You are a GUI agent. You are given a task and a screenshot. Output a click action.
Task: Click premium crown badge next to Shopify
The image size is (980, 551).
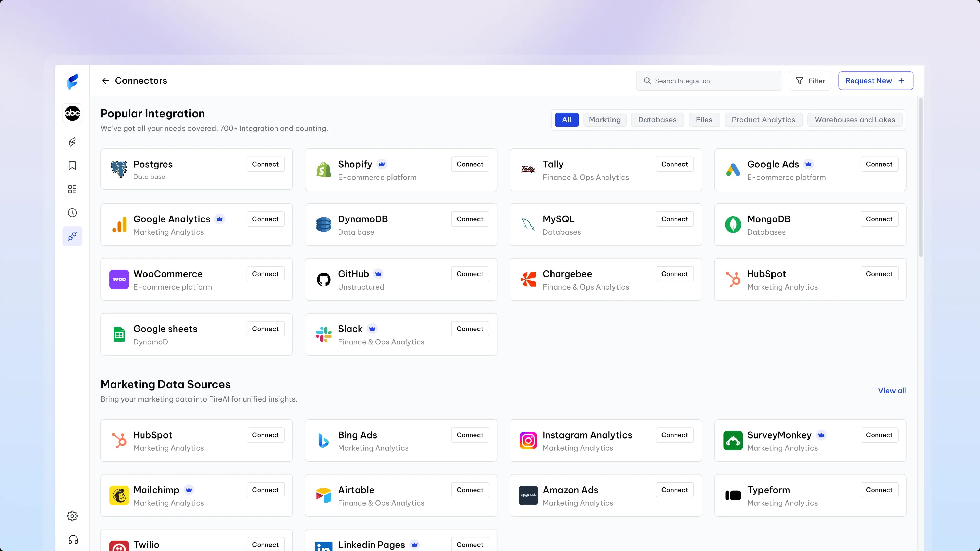click(382, 164)
